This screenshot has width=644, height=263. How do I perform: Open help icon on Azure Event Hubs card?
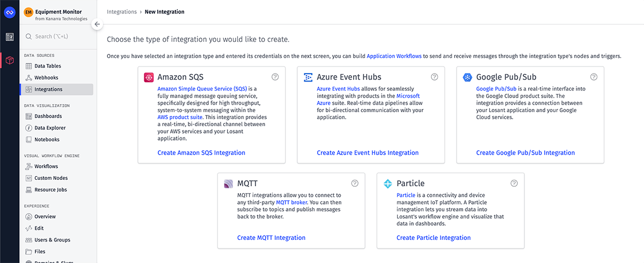coord(435,77)
